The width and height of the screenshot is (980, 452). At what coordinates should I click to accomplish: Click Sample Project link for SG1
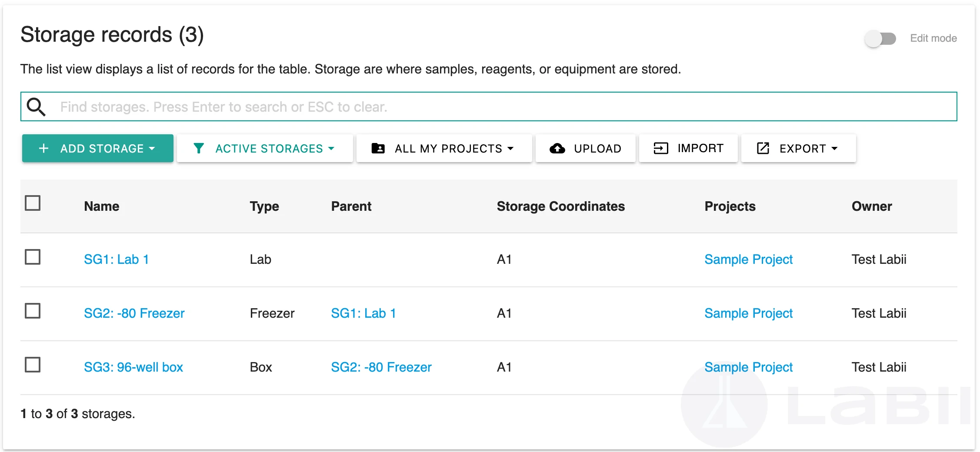(748, 259)
